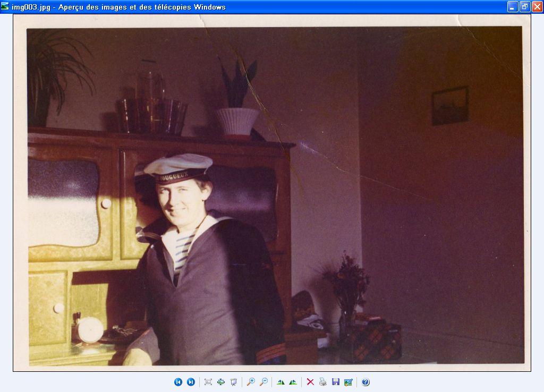Rotate the photo counterclockwise
Screen dimensions: 544x392
tap(293, 382)
